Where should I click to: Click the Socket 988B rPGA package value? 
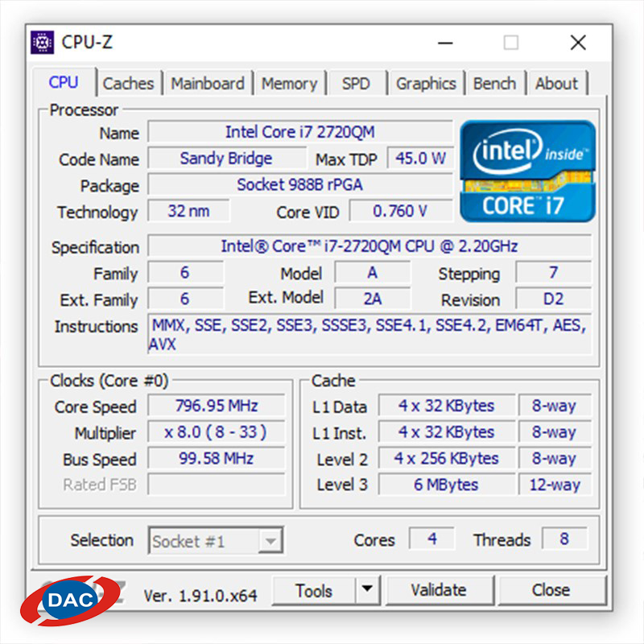(300, 185)
